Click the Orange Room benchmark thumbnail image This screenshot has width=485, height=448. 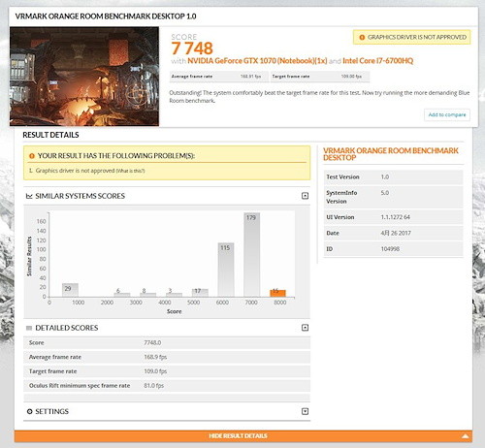[x=84, y=77]
